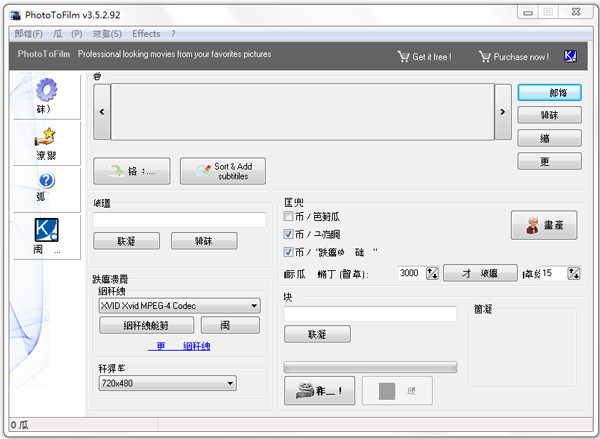
Task: Click the browse button under output field
Action: pos(317,334)
